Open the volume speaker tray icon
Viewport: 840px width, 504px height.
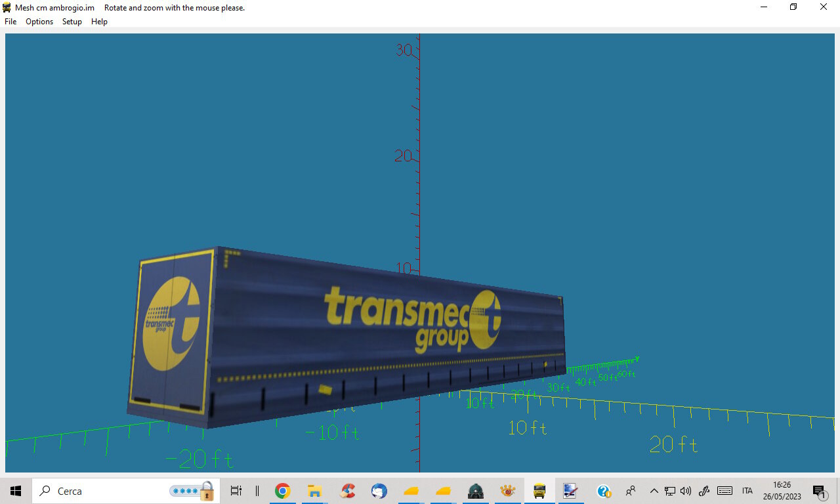pos(686,491)
